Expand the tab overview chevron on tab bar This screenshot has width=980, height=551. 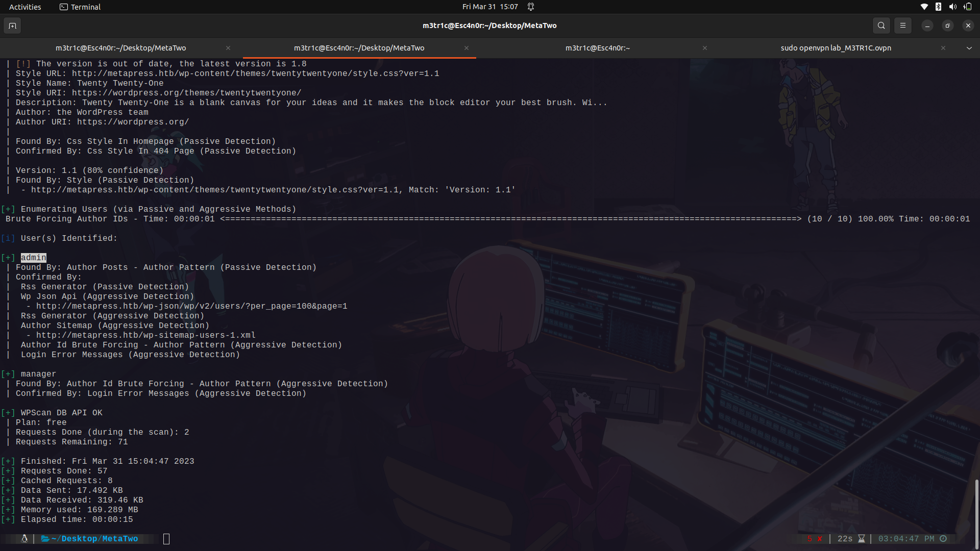(x=968, y=47)
